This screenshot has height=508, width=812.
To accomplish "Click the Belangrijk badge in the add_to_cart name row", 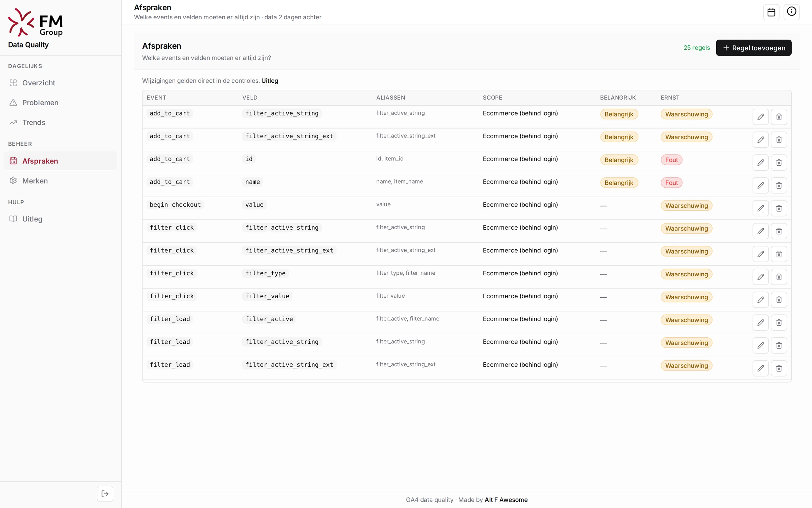I will click(619, 183).
